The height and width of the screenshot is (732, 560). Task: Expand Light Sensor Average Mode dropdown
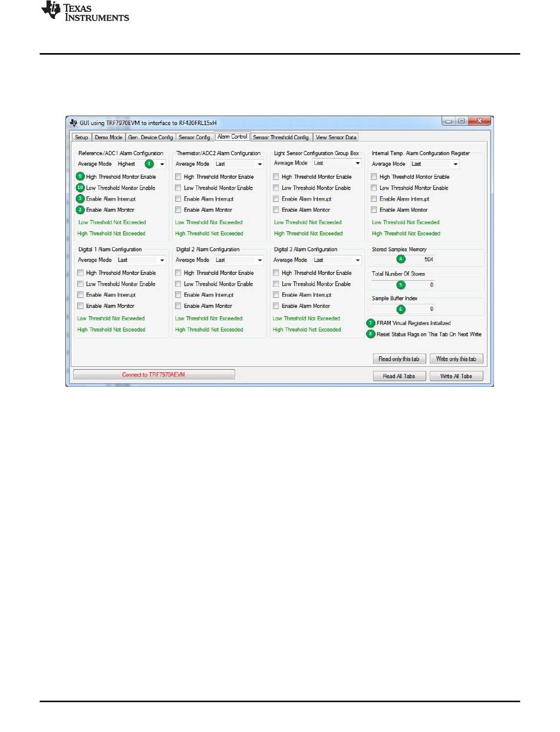click(x=337, y=163)
